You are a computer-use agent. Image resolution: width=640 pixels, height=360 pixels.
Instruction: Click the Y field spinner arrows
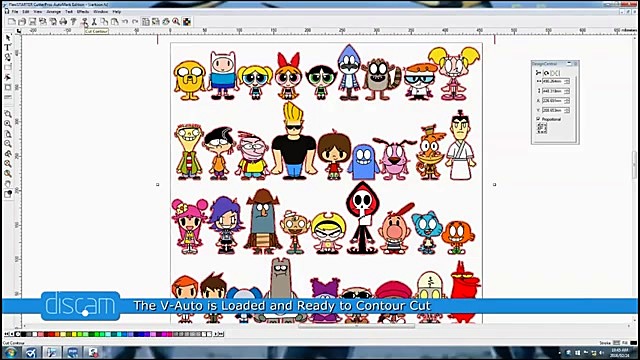pyautogui.click(x=567, y=111)
